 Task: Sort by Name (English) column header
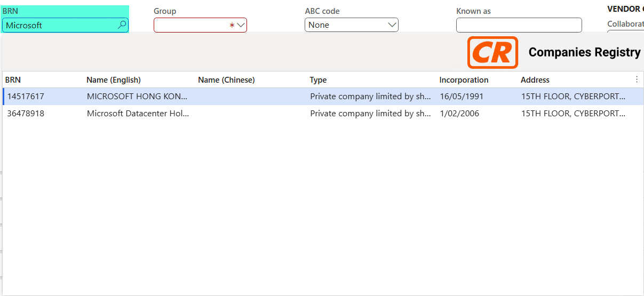[x=114, y=80]
